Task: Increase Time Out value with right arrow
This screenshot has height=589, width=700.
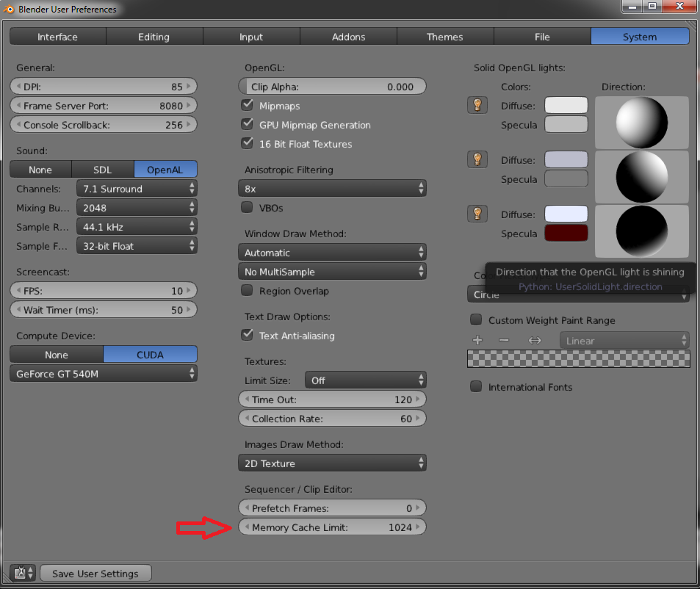Action: pos(417,399)
